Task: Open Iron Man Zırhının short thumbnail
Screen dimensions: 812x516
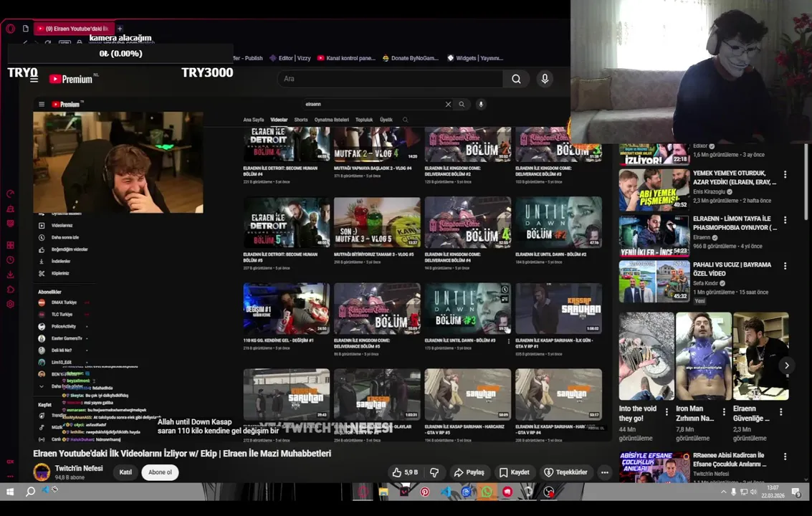Action: click(704, 356)
